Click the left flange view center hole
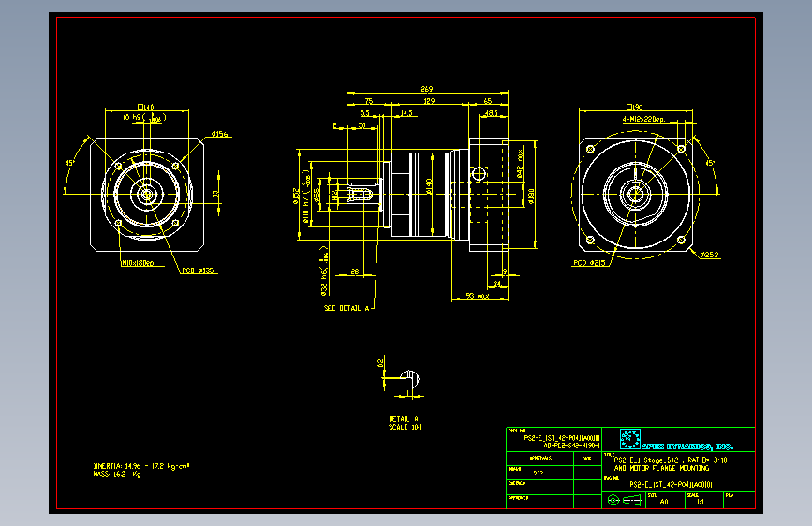The height and width of the screenshot is (526, 812). tap(146, 195)
